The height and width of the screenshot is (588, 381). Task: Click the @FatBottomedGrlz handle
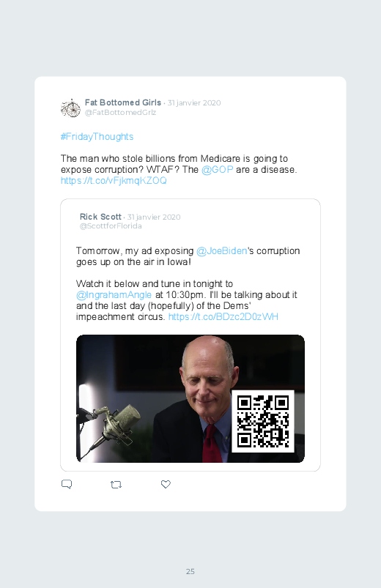click(x=120, y=113)
